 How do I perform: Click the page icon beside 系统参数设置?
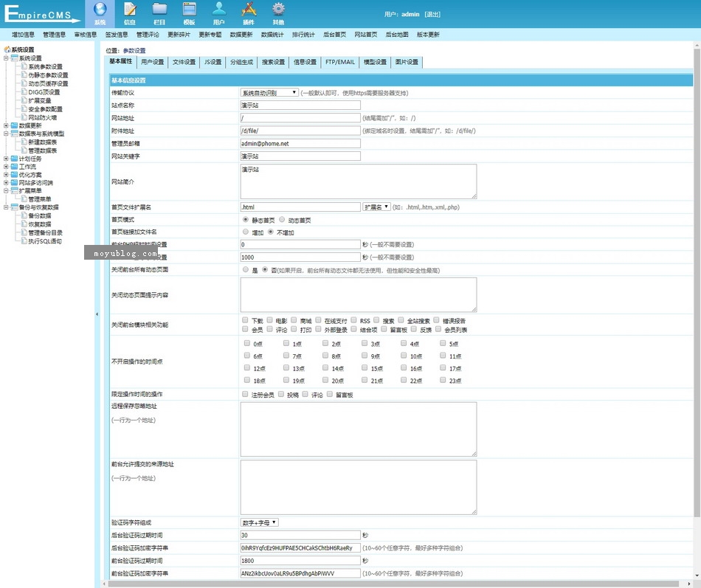pyautogui.click(x=24, y=66)
